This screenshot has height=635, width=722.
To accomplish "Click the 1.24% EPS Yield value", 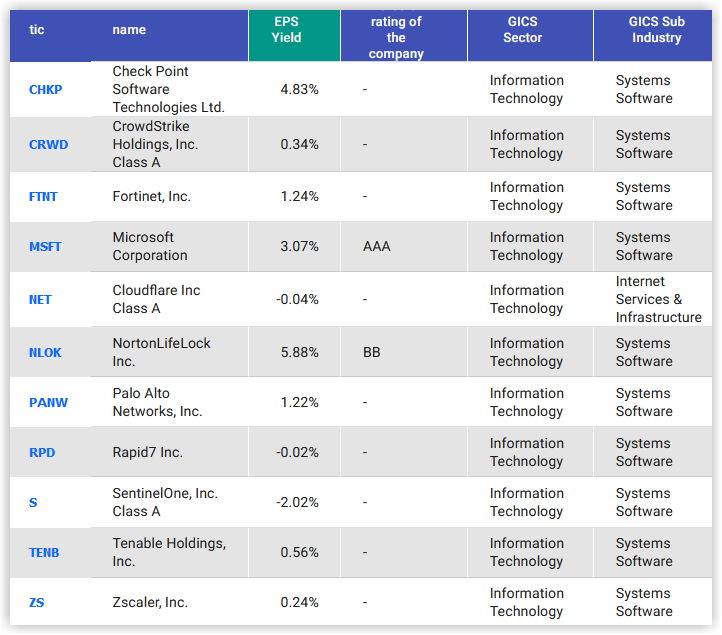I will coord(299,197).
